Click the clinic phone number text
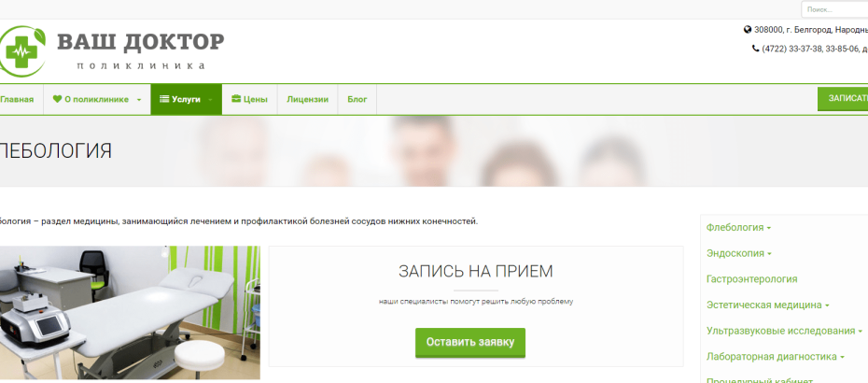Screen dimensions: 868x383 pos(815,49)
